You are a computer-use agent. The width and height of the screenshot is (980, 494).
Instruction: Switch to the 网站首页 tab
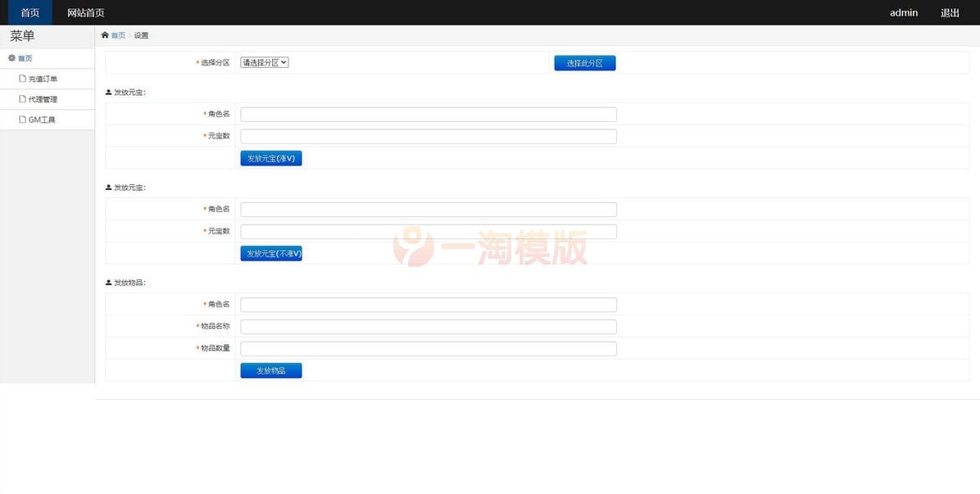tap(85, 12)
